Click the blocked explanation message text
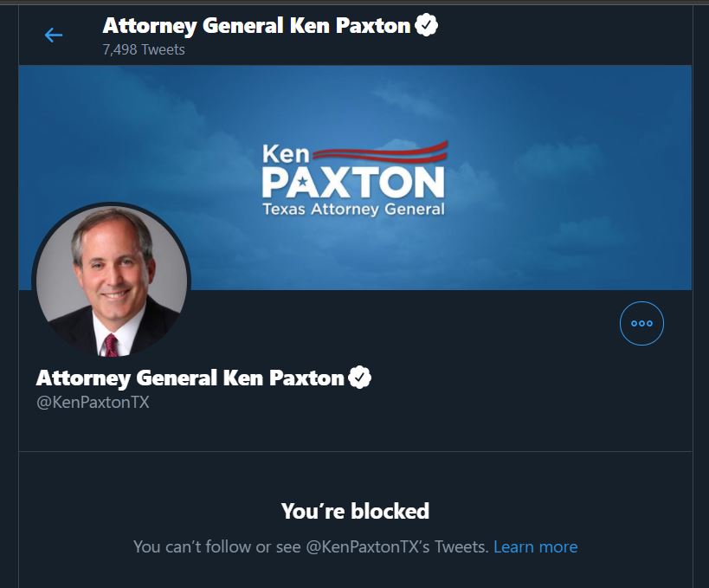709x588 pixels. coord(312,546)
